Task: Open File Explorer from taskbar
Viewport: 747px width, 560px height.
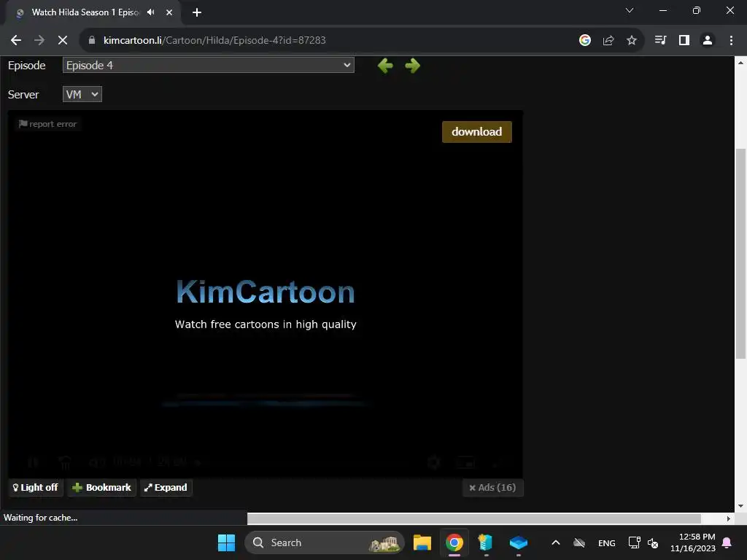Action: click(x=422, y=542)
